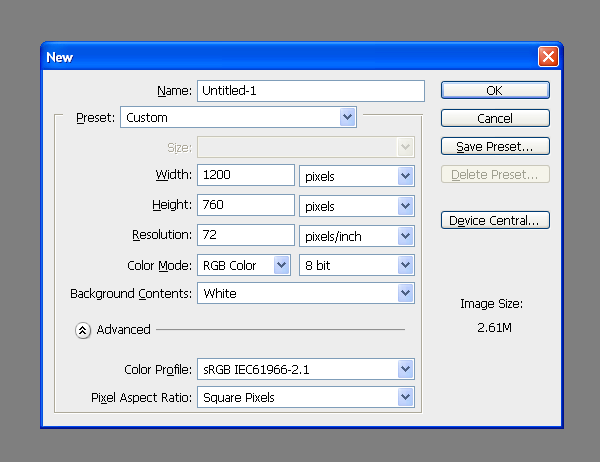
Task: Click the New dialog title bar
Action: point(289,57)
